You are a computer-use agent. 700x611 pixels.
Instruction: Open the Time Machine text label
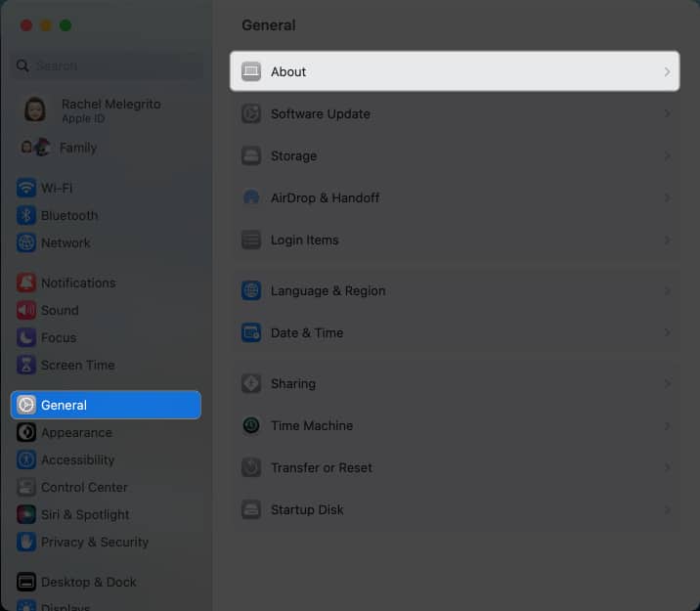pyautogui.click(x=312, y=425)
